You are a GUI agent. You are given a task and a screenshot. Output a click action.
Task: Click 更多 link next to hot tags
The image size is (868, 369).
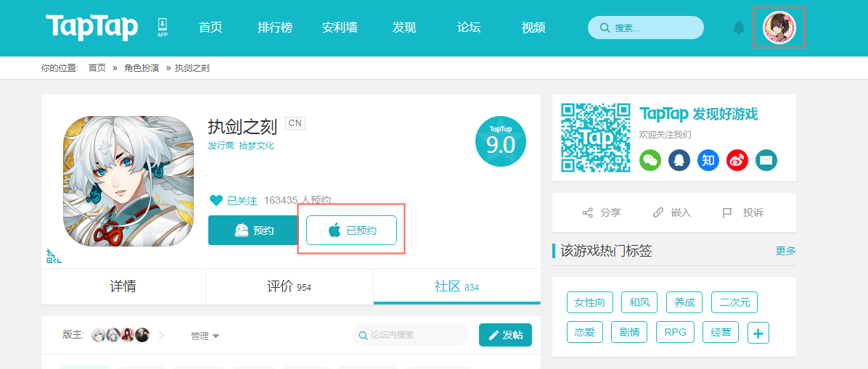785,251
